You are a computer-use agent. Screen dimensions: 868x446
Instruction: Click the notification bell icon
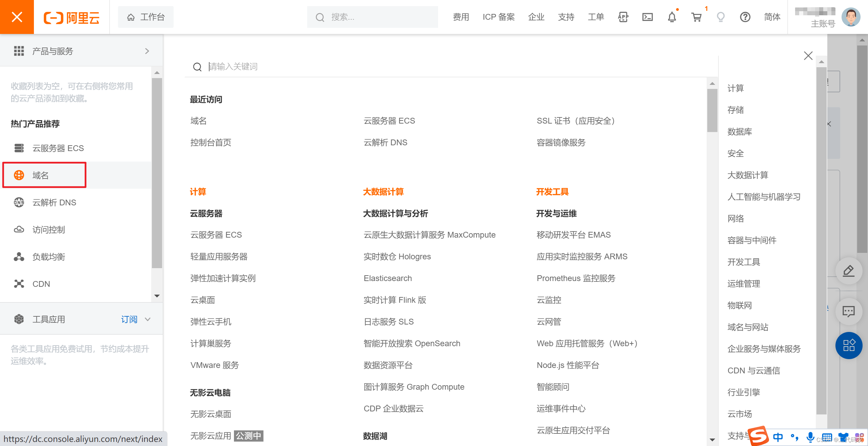[672, 17]
